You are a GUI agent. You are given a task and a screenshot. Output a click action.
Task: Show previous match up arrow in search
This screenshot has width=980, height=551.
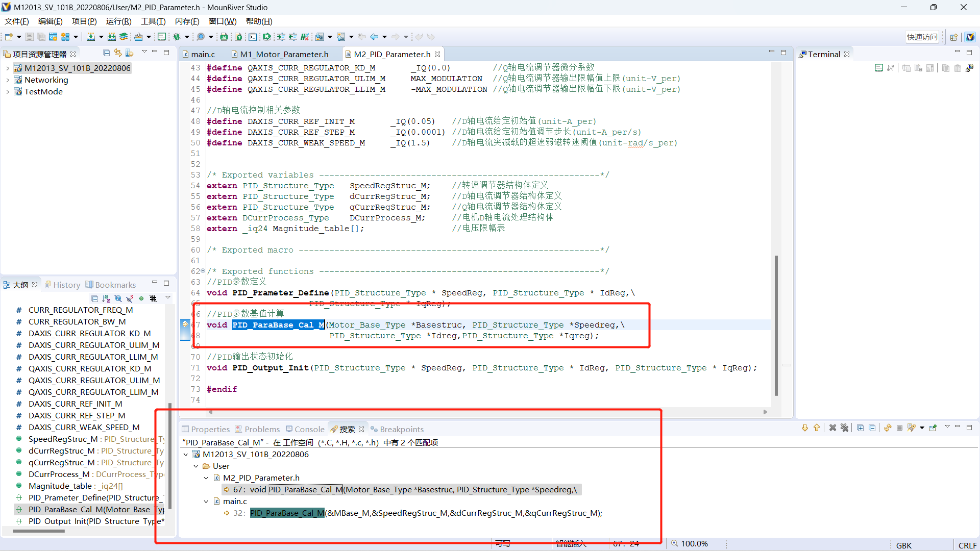point(817,428)
